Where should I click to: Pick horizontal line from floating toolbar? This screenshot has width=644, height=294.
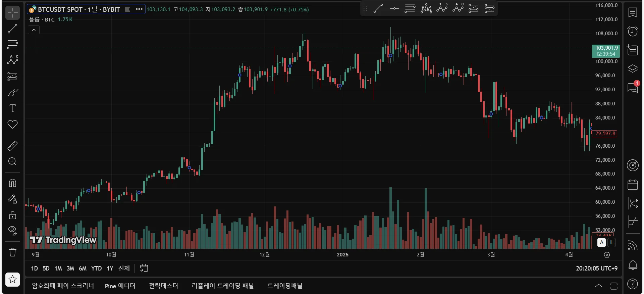click(x=394, y=8)
